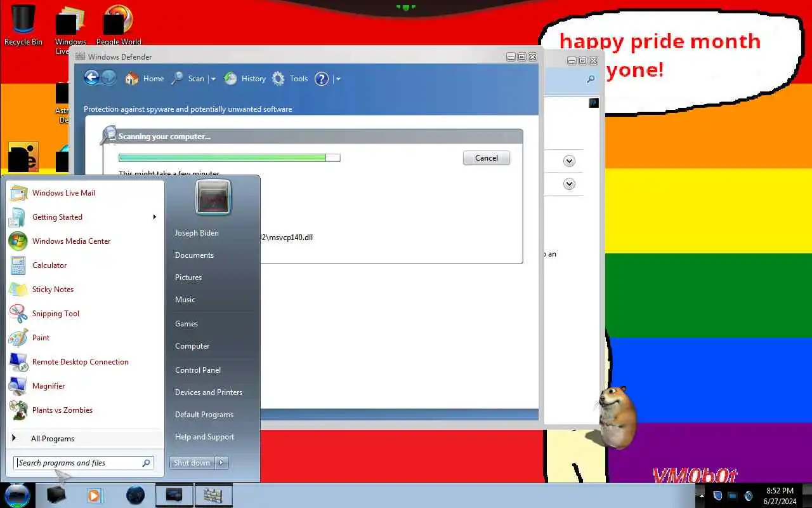Open Computer from the Start menu
The width and height of the screenshot is (812, 508).
192,346
